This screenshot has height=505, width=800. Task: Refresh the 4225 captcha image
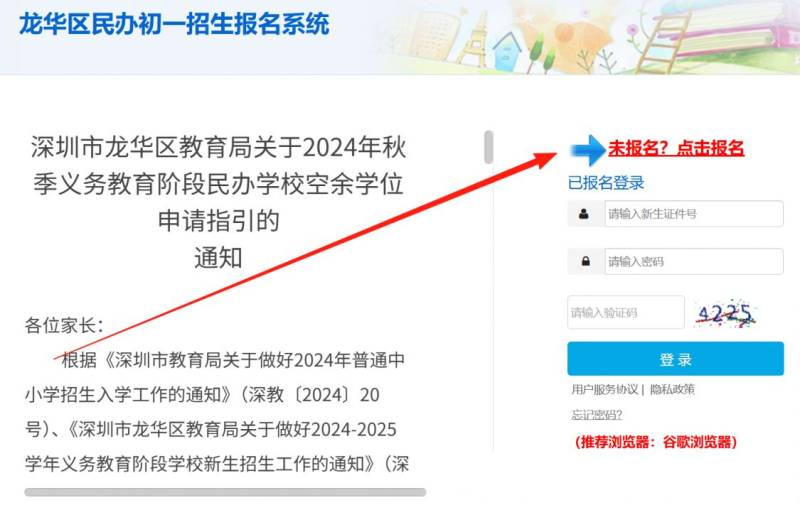coord(725,313)
